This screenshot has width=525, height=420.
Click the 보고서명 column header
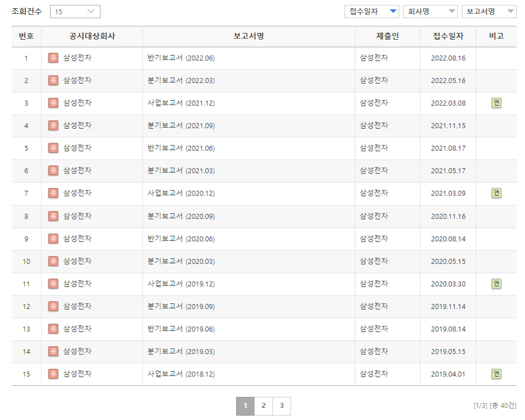pos(249,36)
